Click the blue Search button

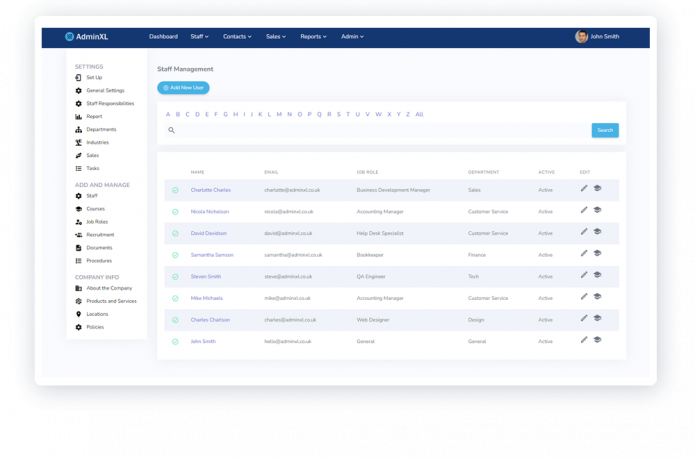pyautogui.click(x=605, y=130)
